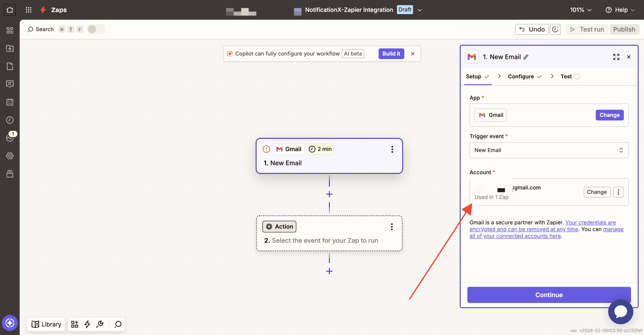This screenshot has width=644, height=335.
Task: Open the apps grid icon beside home
Action: 28,10
